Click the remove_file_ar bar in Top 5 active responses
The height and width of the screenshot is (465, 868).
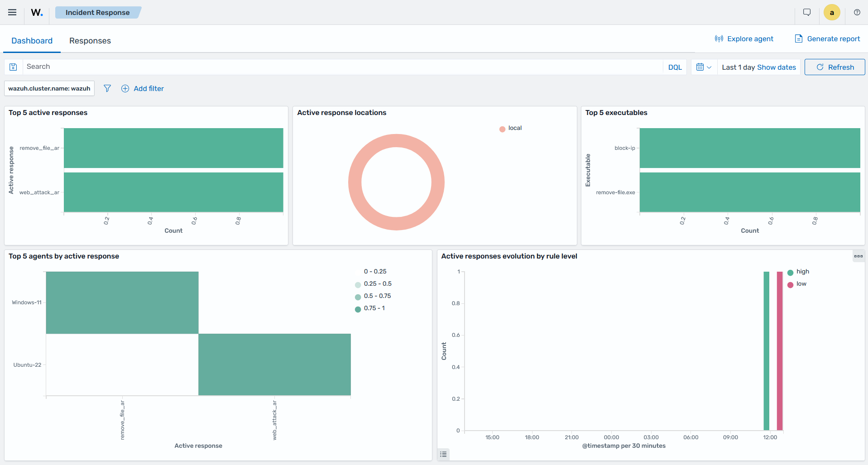pos(173,148)
